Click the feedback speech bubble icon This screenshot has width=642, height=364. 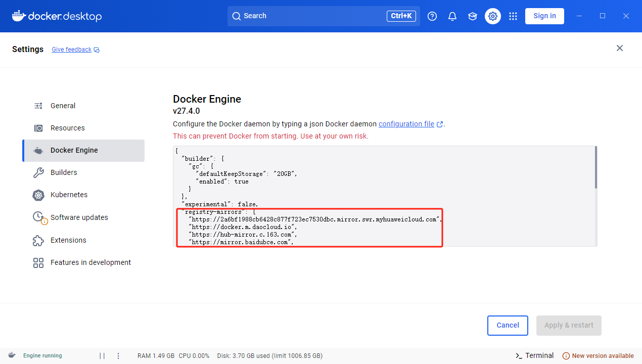pos(97,50)
